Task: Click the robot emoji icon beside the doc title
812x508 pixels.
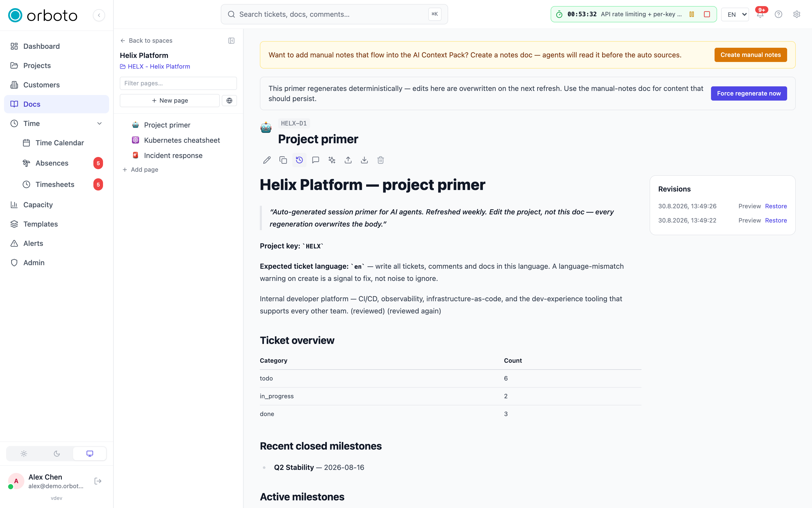Action: tap(266, 127)
